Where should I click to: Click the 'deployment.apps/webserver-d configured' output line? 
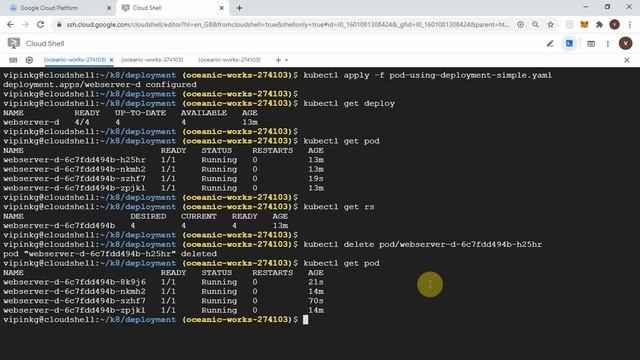[x=100, y=84]
